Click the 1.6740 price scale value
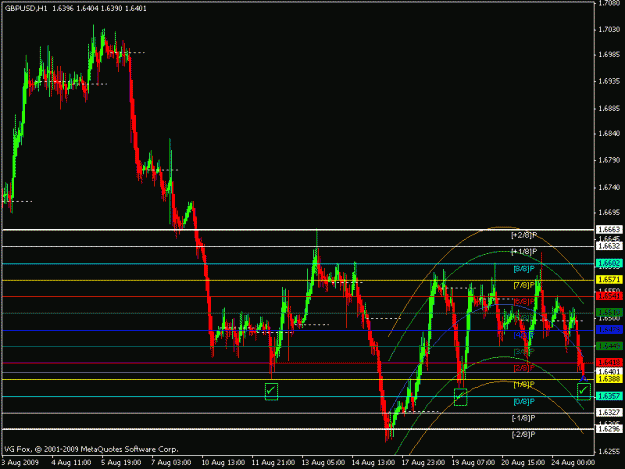The height and width of the screenshot is (469, 625). point(610,187)
